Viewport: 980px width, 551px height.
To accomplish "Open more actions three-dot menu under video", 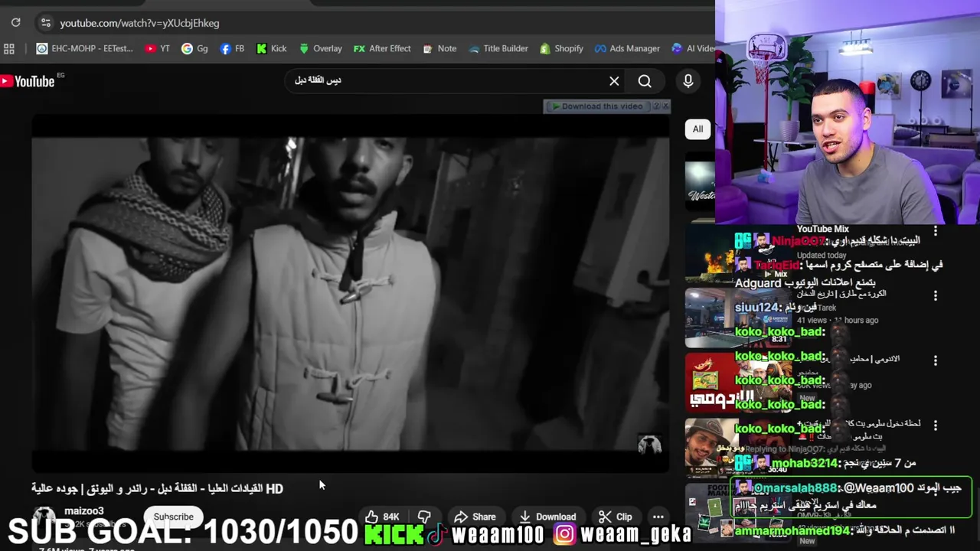I will (x=658, y=517).
